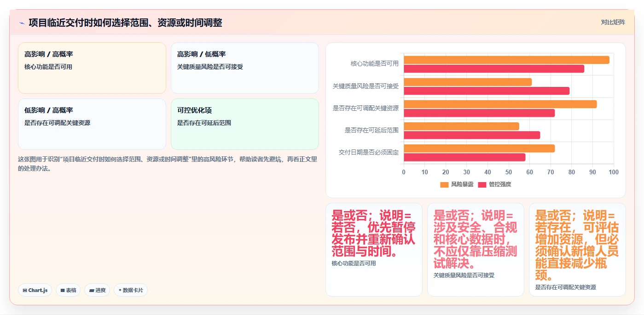Click the orange bar for 关键质量风险是否可接受

pyautogui.click(x=468, y=82)
